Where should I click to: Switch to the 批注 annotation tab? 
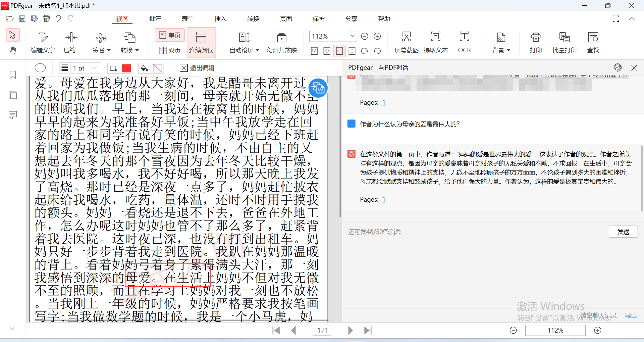[x=155, y=19]
